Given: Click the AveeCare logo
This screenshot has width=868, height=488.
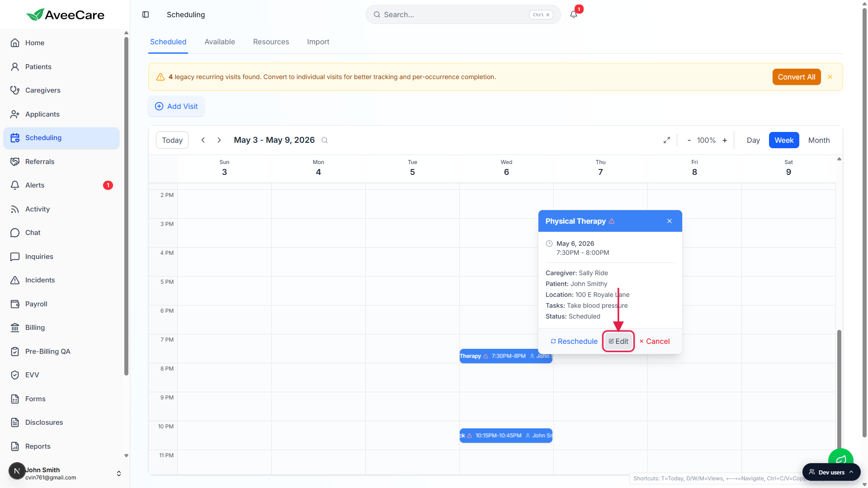Looking at the screenshot, I should [x=66, y=14].
